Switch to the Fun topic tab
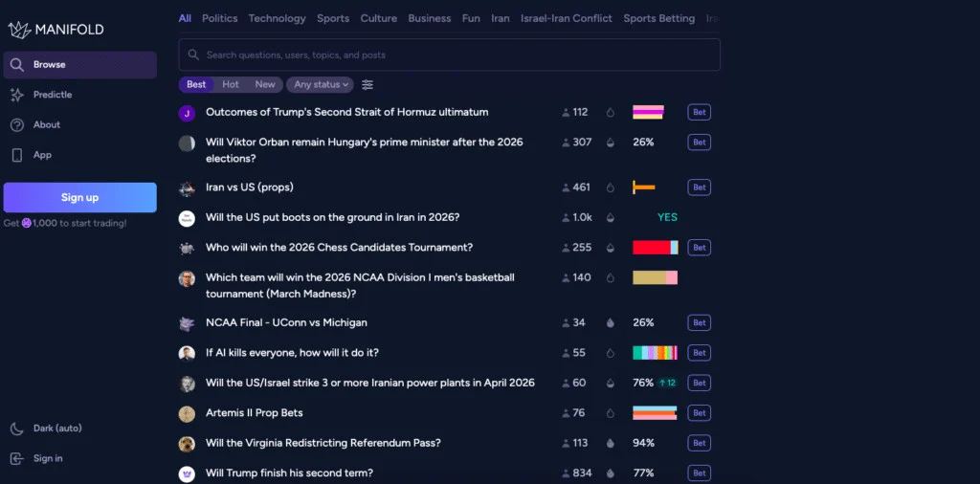Image resolution: width=980 pixels, height=484 pixels. pos(471,19)
